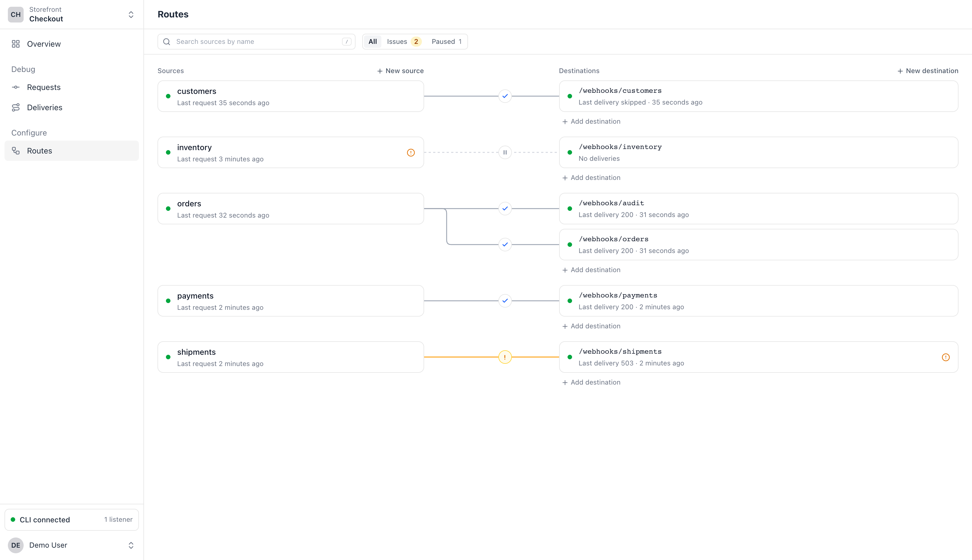Open the shipments source card

pyautogui.click(x=291, y=357)
